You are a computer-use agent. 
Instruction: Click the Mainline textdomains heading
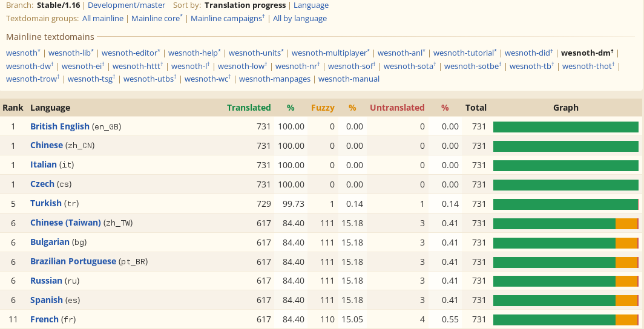pos(50,37)
